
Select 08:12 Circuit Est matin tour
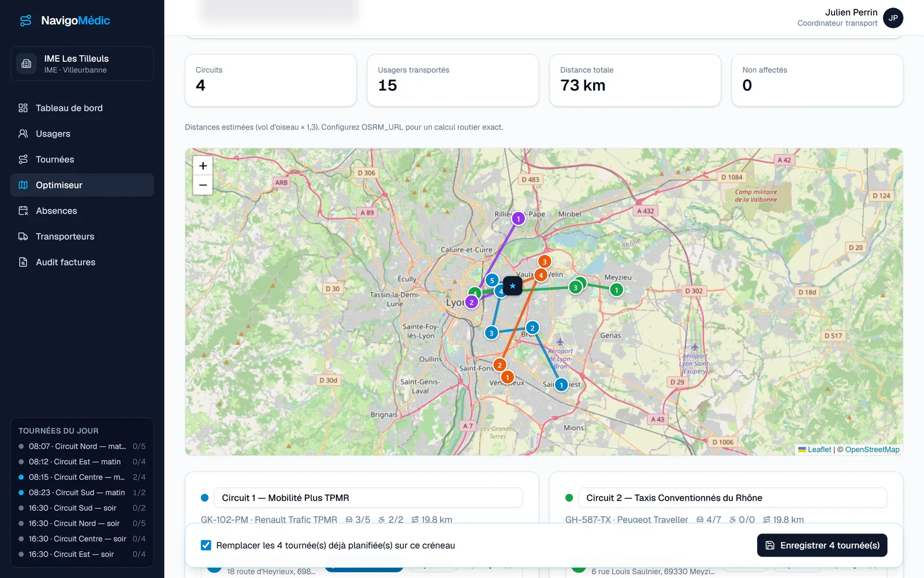tap(82, 462)
